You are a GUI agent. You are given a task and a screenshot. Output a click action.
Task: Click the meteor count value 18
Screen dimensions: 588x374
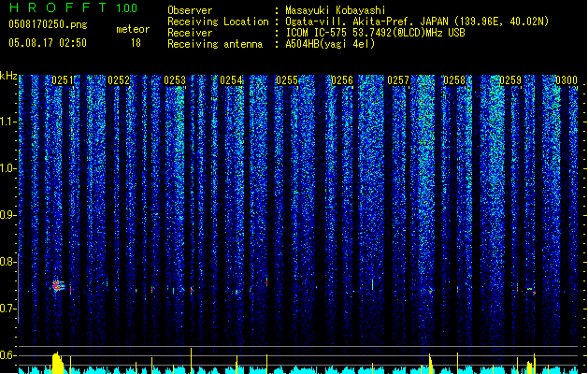point(136,43)
